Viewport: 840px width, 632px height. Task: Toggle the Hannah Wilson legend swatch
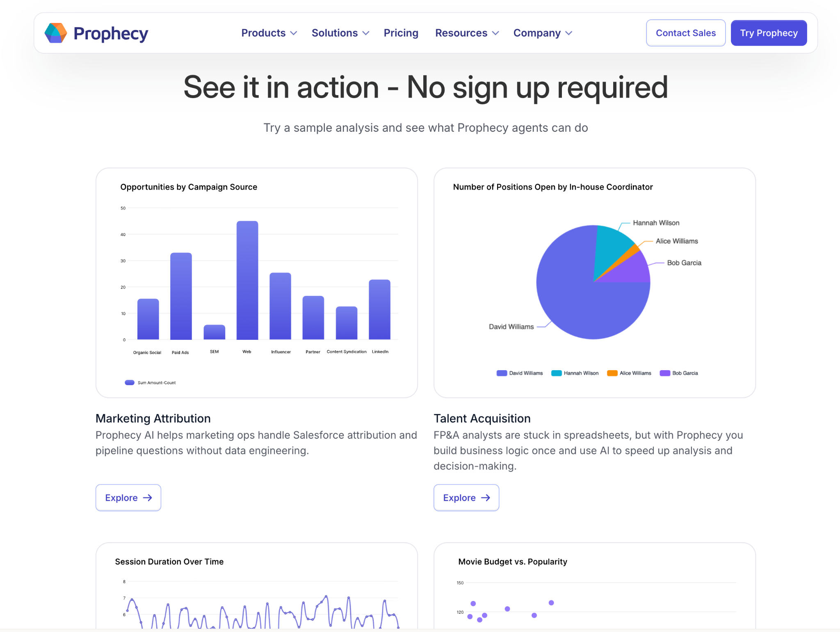point(556,373)
